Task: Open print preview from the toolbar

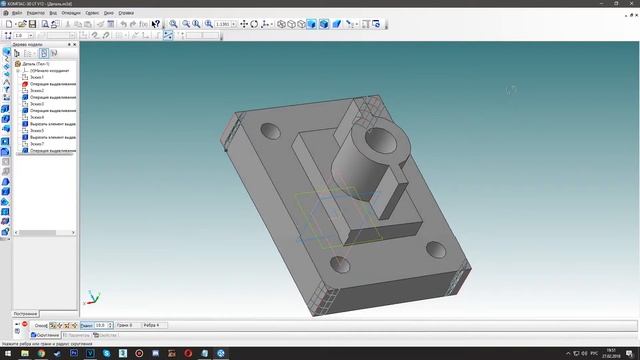Action: pyautogui.click(x=45, y=24)
